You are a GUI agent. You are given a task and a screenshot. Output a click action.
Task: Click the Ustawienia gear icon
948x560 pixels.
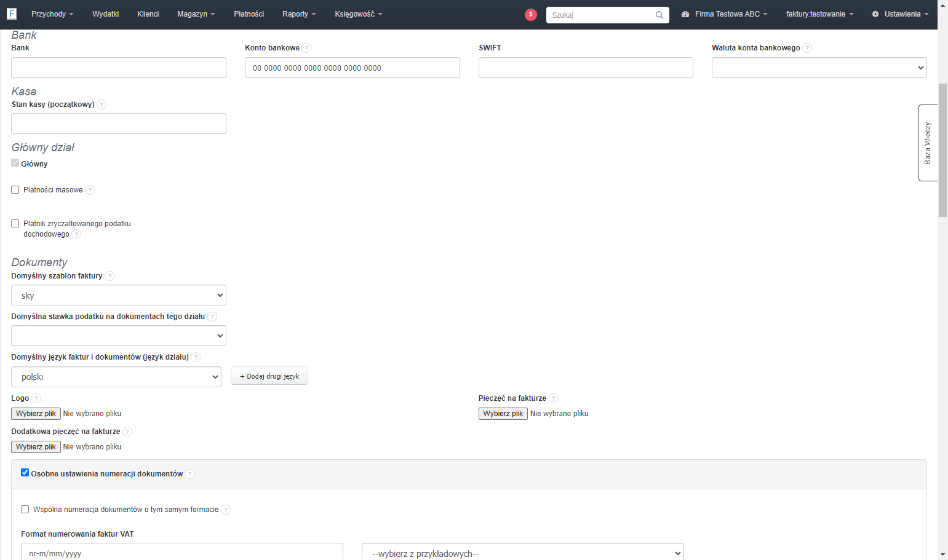[x=875, y=14]
